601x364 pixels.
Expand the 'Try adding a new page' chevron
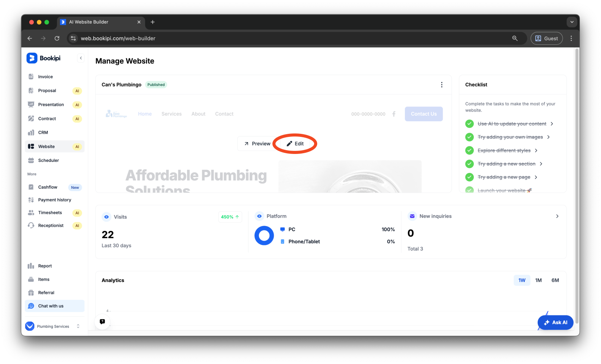(x=536, y=177)
